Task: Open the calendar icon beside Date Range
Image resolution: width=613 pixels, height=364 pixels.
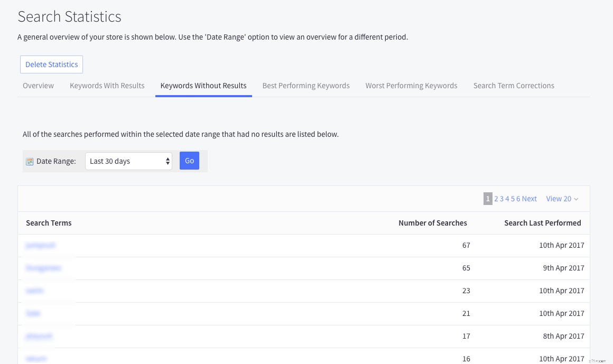Action: click(x=30, y=161)
